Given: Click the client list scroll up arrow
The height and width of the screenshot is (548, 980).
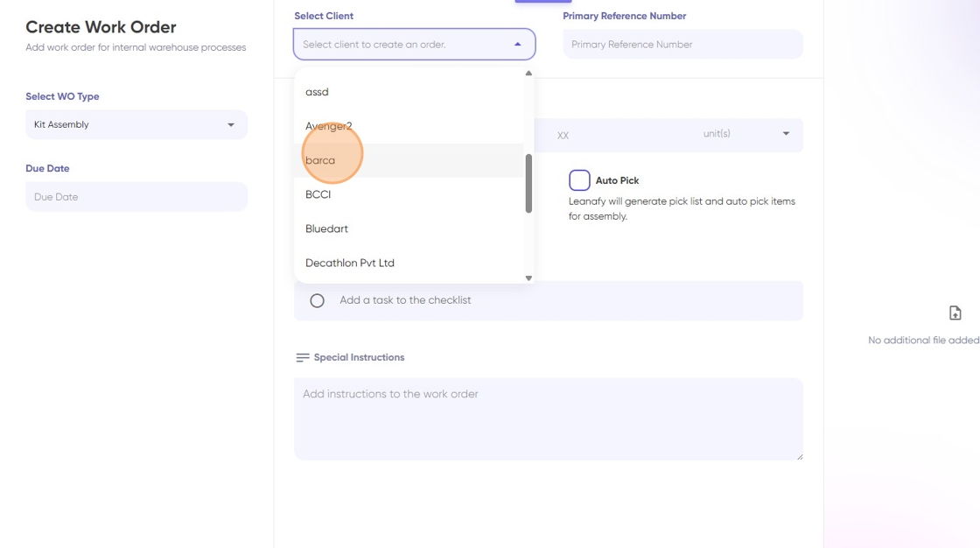Looking at the screenshot, I should 528,74.
